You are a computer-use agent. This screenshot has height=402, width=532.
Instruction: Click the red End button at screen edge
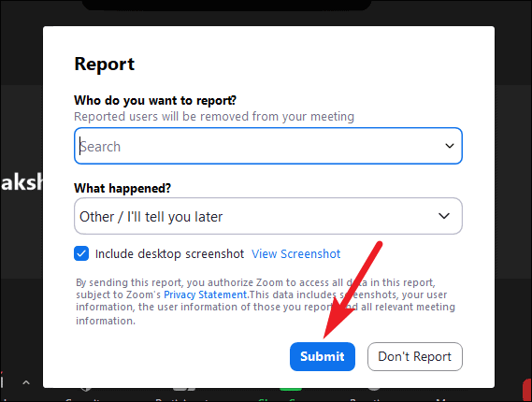pyautogui.click(x=527, y=390)
